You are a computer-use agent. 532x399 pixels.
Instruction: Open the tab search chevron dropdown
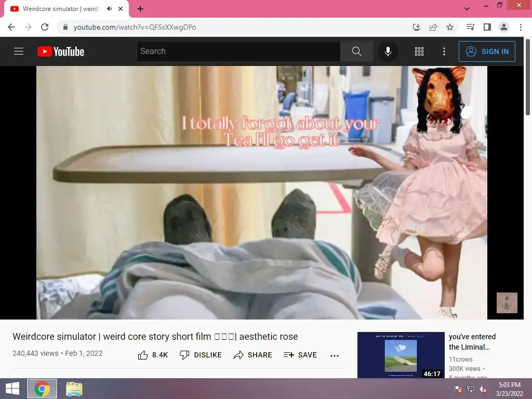pos(467,9)
